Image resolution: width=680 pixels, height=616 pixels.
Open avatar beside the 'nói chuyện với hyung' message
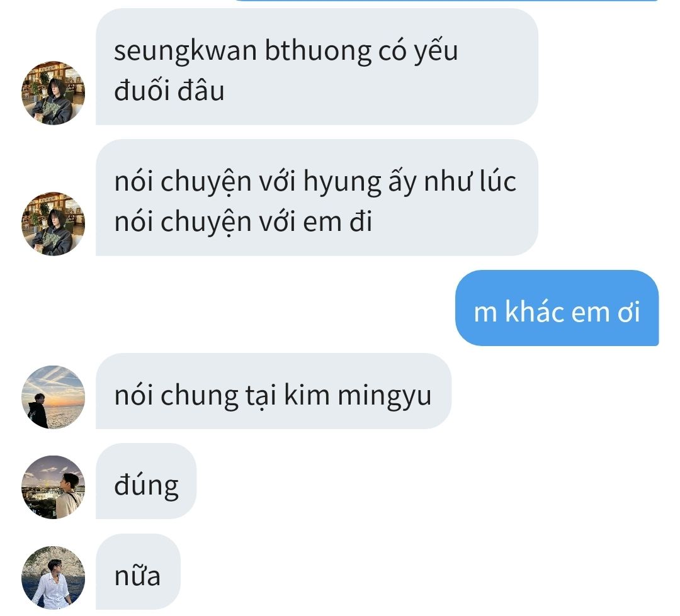click(53, 223)
